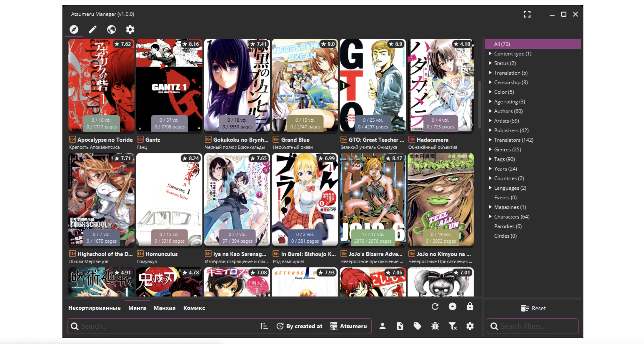
Task: Click the bug icon in bottom toolbar
Action: click(435, 326)
